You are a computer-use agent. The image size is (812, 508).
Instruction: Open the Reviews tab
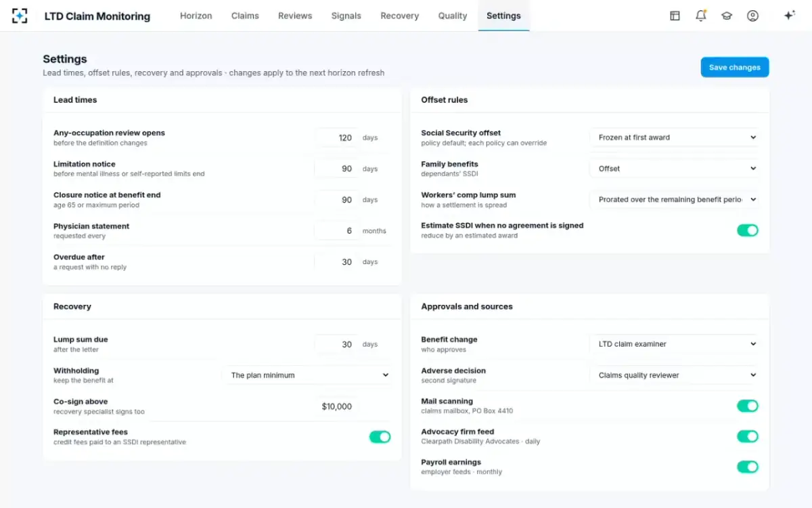point(295,16)
